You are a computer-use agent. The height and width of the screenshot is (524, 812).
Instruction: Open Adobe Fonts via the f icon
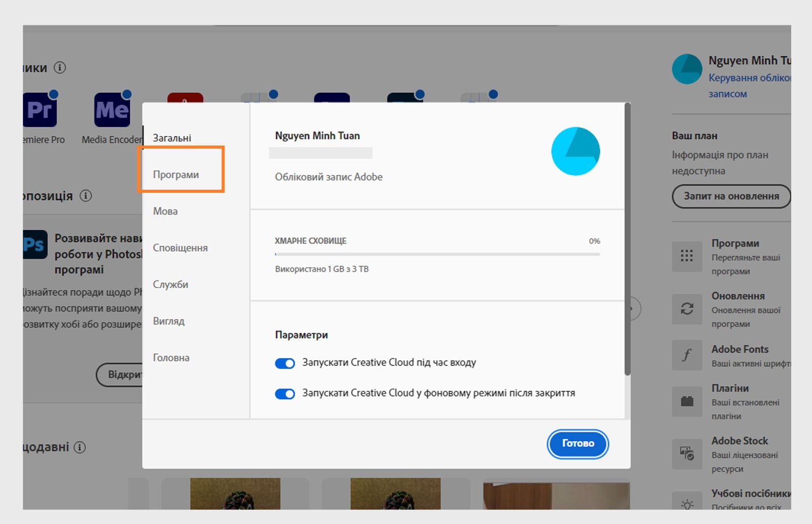(687, 355)
